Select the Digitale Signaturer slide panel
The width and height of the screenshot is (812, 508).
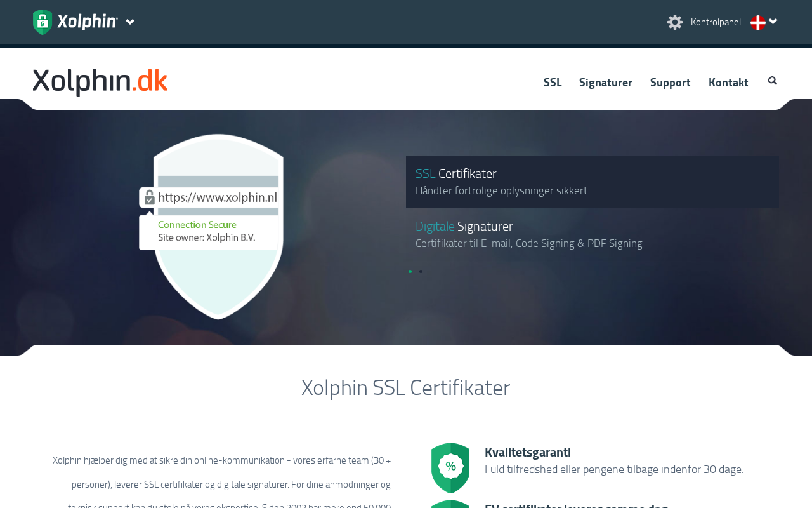593,234
